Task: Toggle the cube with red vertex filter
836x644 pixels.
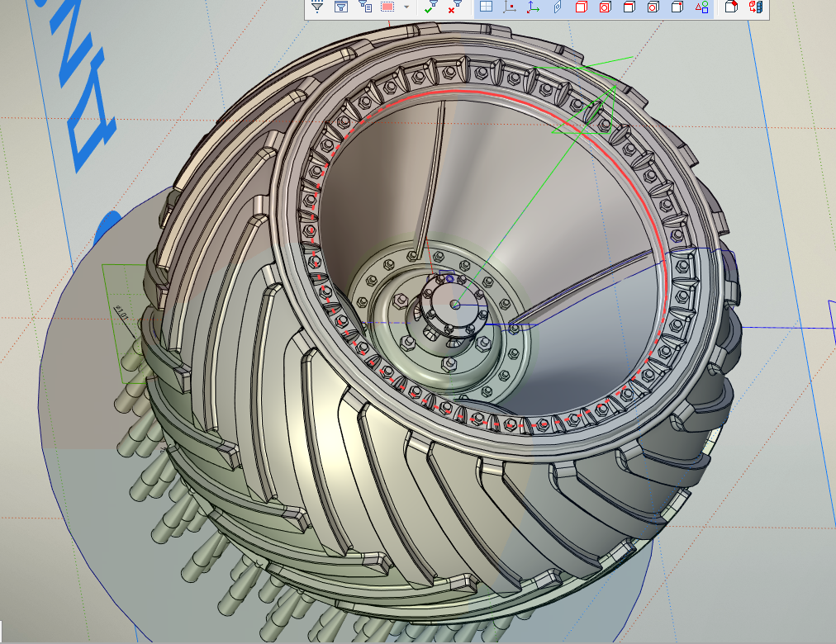Action: [x=677, y=7]
